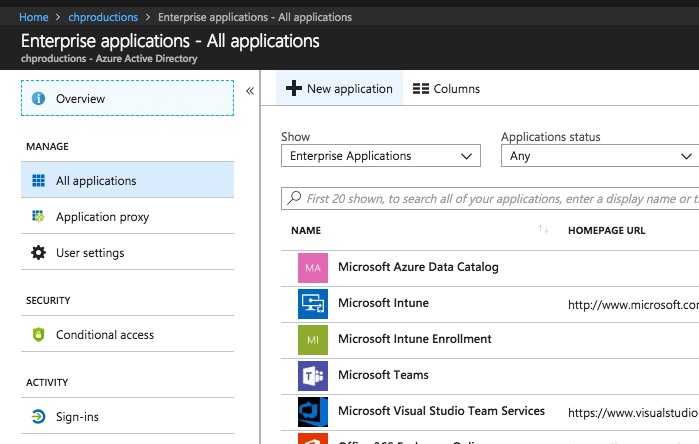Click the Enterprise applications breadcrumb text
Viewport: 699px width, 444px height.
(x=255, y=17)
